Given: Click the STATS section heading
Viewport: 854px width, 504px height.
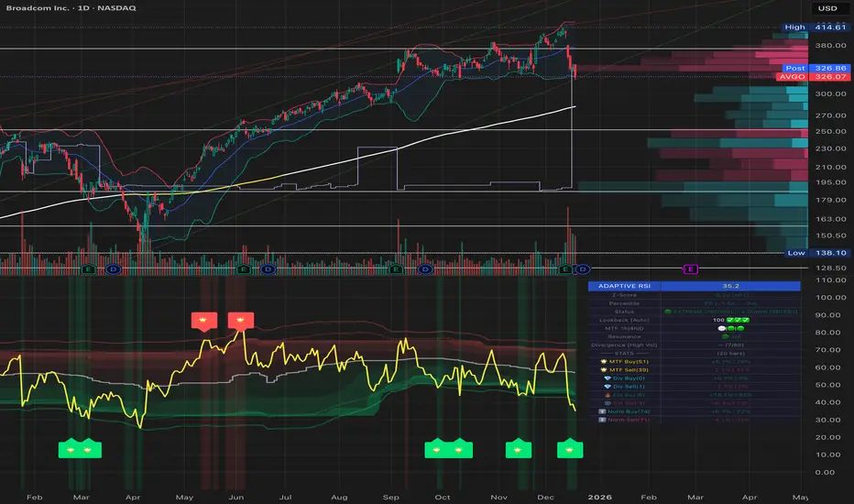Looking at the screenshot, I should click(x=624, y=353).
